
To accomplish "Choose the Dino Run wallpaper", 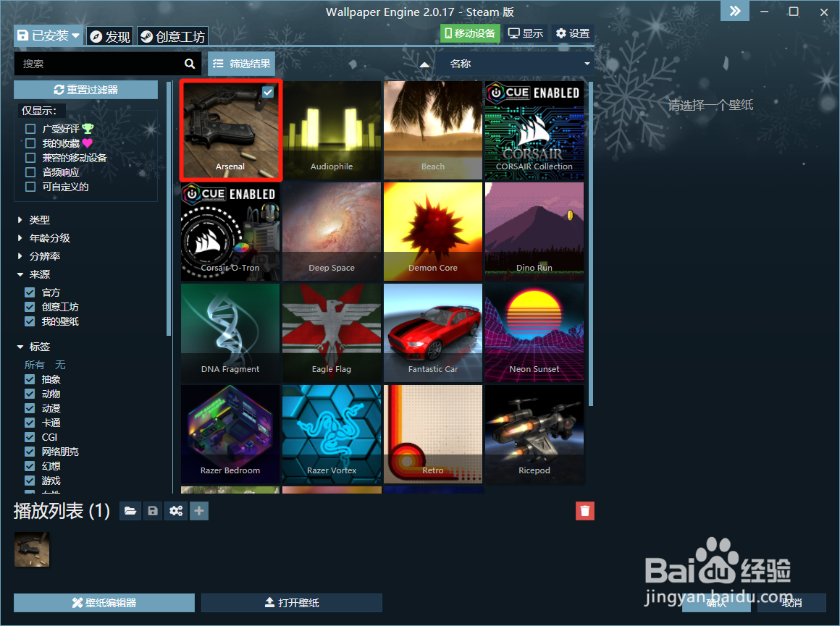I will click(534, 232).
